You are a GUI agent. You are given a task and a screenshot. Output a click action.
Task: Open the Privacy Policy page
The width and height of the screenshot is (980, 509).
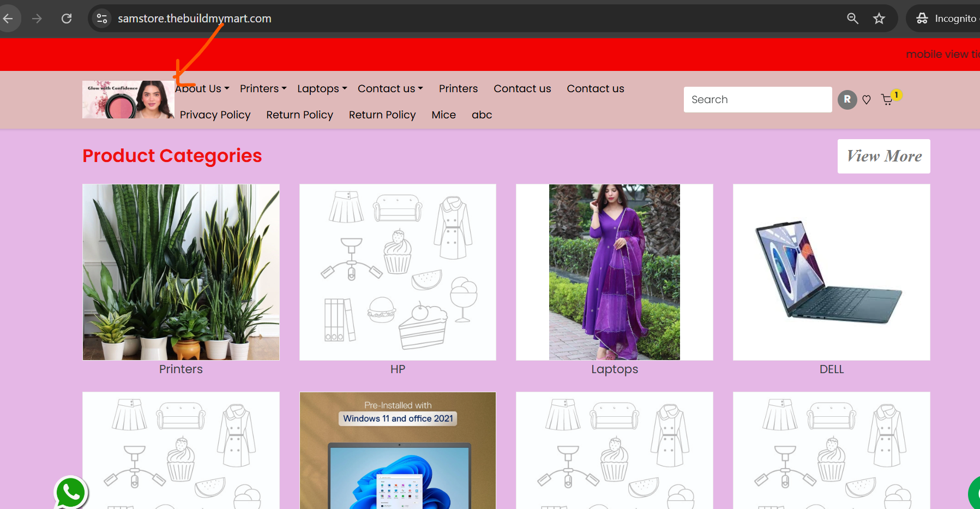point(215,115)
